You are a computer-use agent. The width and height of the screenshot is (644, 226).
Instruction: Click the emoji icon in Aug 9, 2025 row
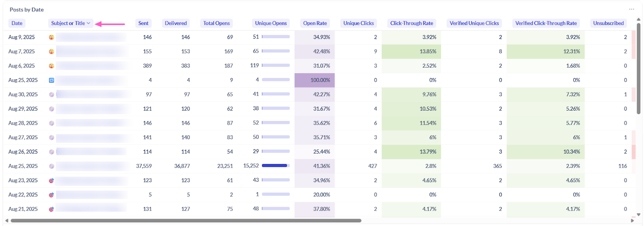(52, 37)
